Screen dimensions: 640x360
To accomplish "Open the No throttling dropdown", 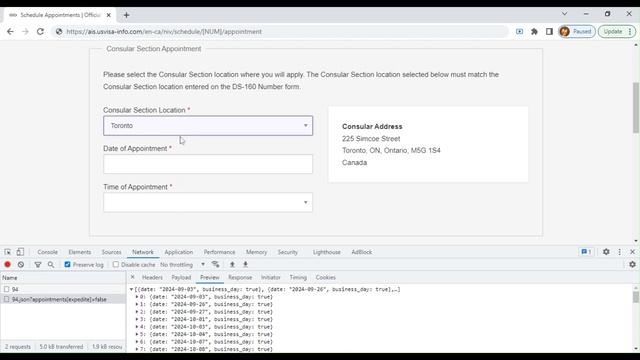I will click(182, 264).
